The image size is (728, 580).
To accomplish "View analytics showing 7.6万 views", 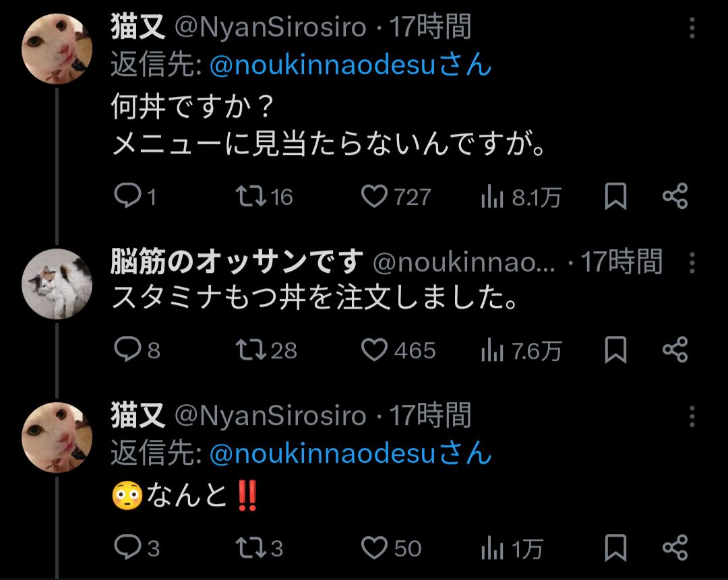I will [520, 351].
